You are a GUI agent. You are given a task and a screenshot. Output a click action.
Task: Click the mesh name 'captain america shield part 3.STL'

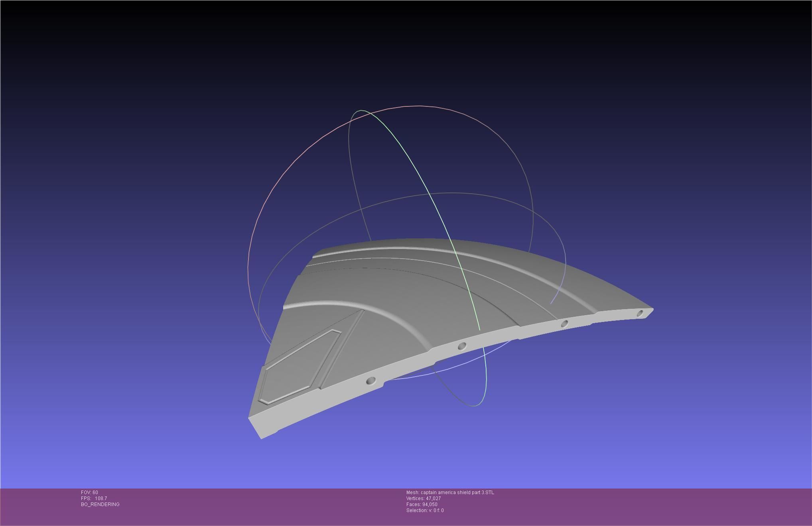[457, 493]
